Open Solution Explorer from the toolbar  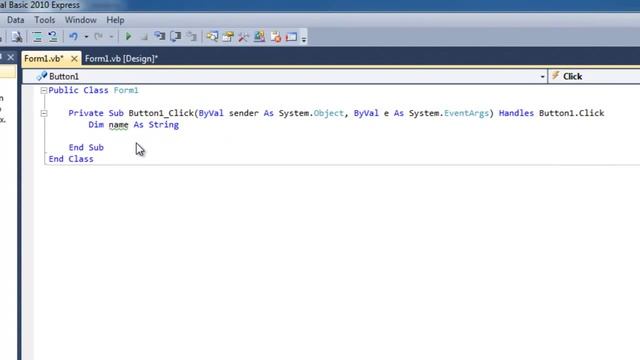pyautogui.click(x=212, y=37)
